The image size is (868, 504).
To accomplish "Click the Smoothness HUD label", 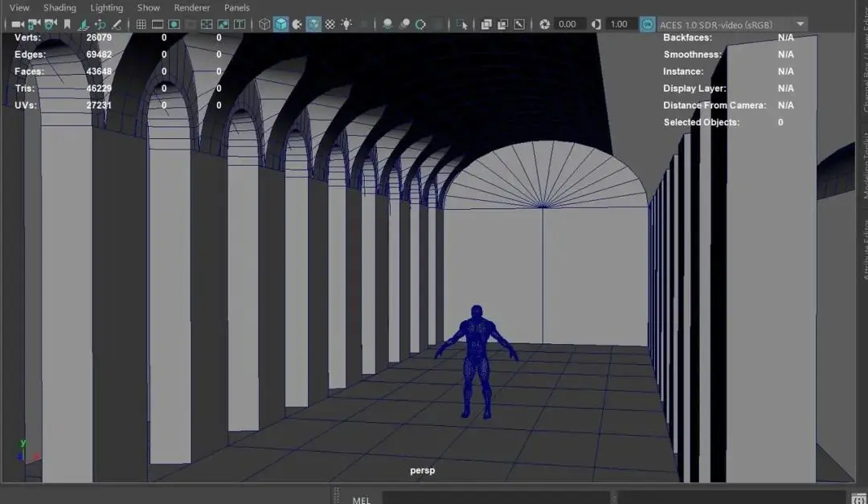I will 693,55.
